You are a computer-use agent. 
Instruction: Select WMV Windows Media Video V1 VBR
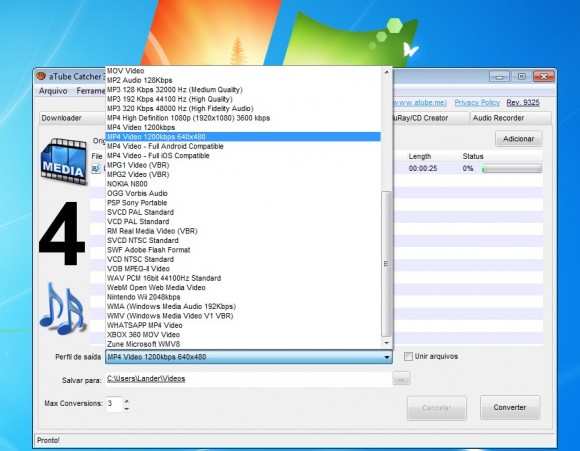243,316
